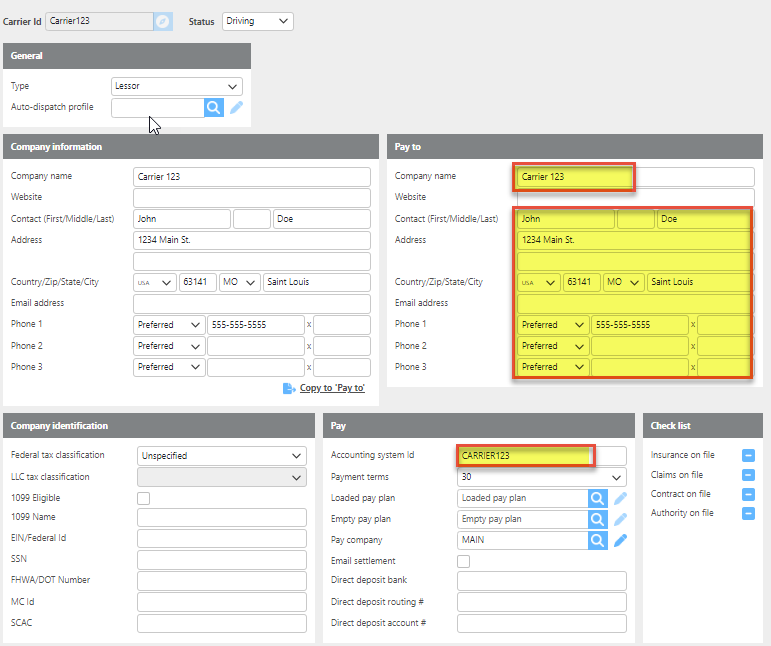
Task: Search Empty pay plan with magnifier icon
Action: tap(597, 519)
